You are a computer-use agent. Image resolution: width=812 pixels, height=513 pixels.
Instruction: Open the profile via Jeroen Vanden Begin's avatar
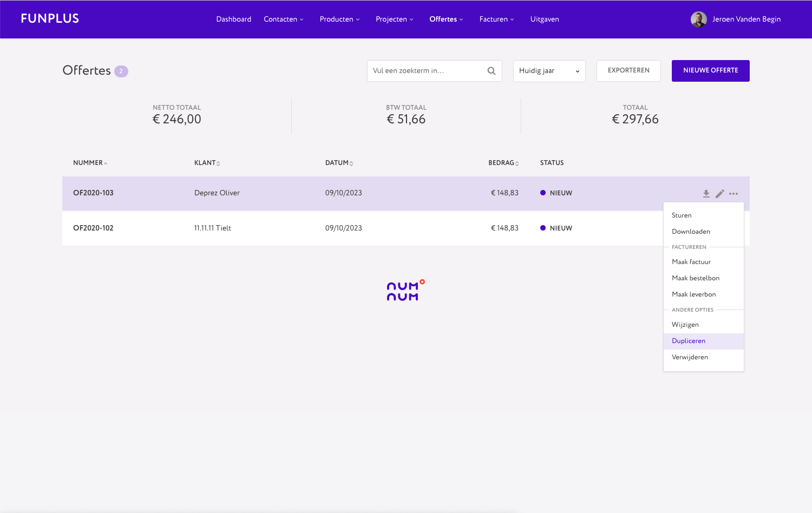[699, 19]
